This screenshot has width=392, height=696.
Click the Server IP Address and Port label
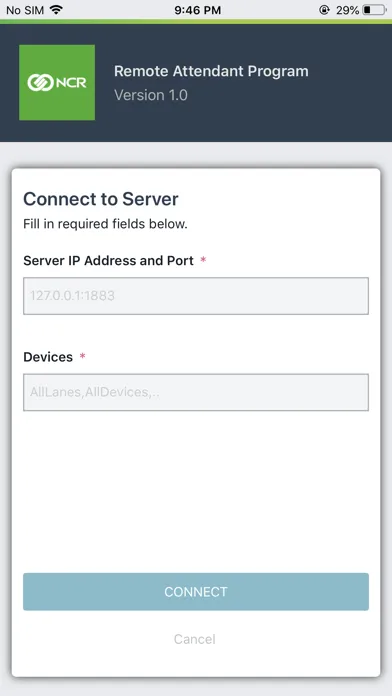coord(108,261)
